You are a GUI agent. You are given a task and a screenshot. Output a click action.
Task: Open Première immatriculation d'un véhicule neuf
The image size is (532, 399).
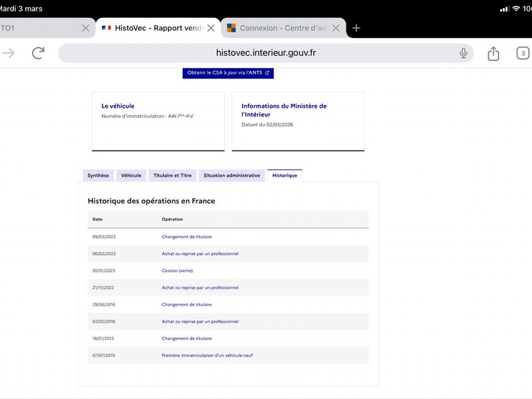[x=207, y=356]
